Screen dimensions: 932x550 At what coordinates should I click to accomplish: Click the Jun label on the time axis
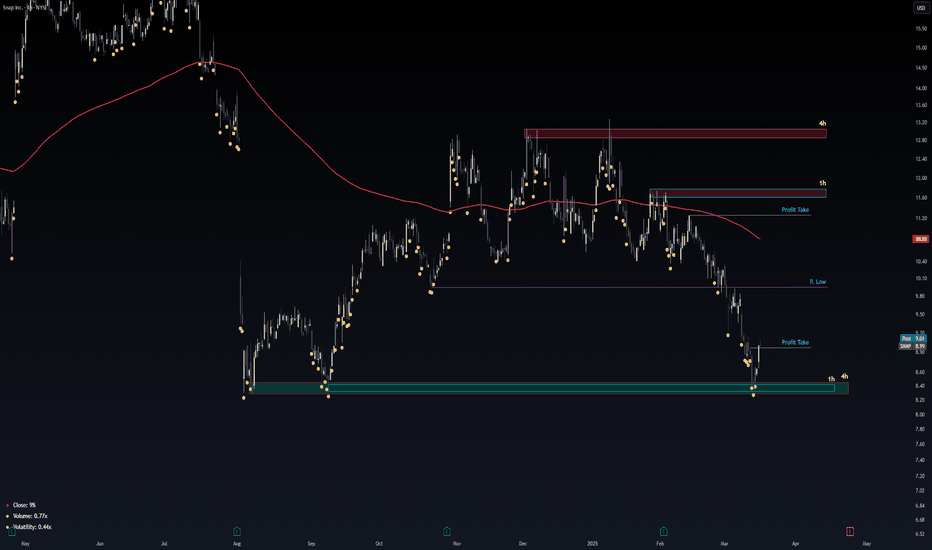point(100,543)
